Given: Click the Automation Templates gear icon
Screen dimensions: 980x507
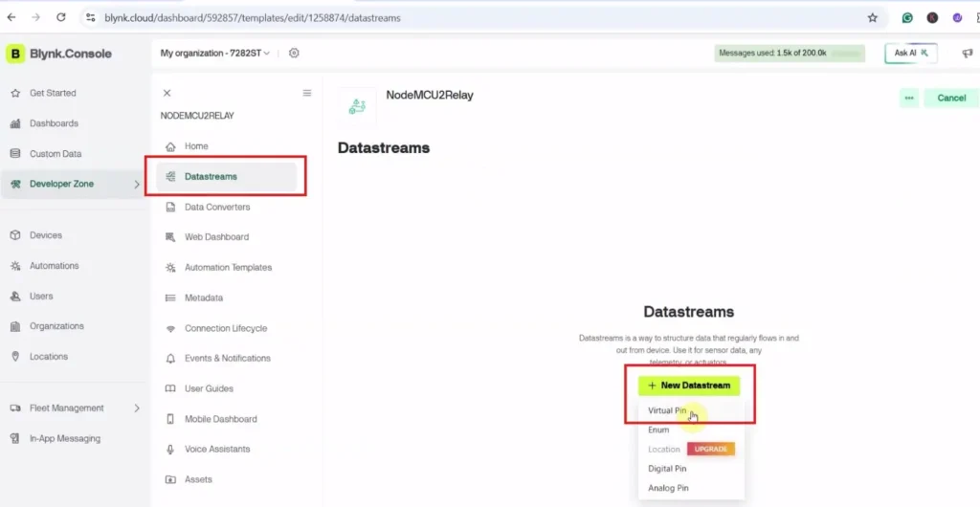Looking at the screenshot, I should coord(170,268).
